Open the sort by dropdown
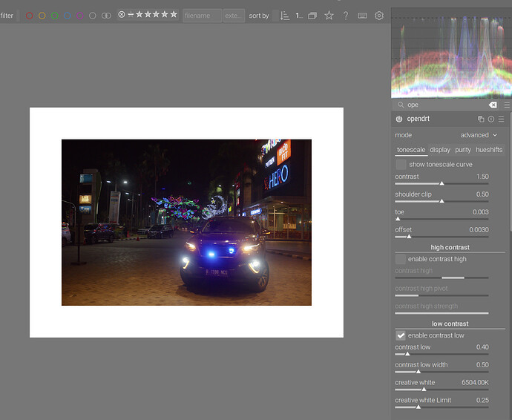The image size is (512, 420). click(276, 16)
